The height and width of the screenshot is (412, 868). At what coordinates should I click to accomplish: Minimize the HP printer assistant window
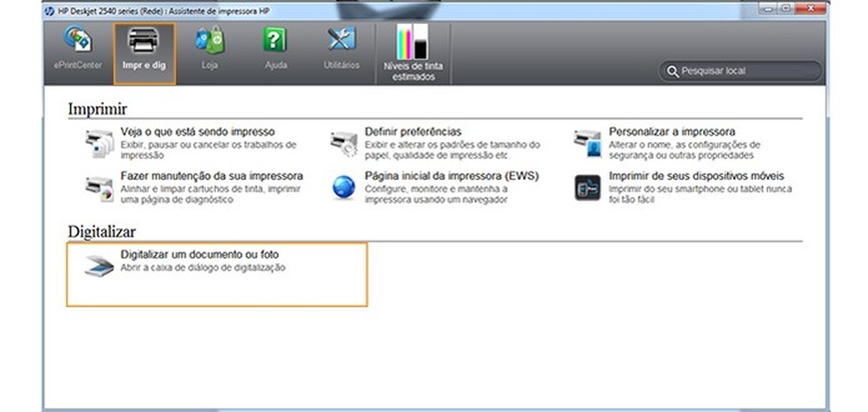point(767,8)
